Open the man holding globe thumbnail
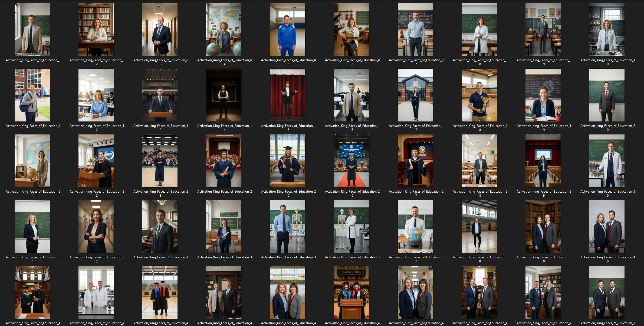644x326 pixels. (415, 226)
